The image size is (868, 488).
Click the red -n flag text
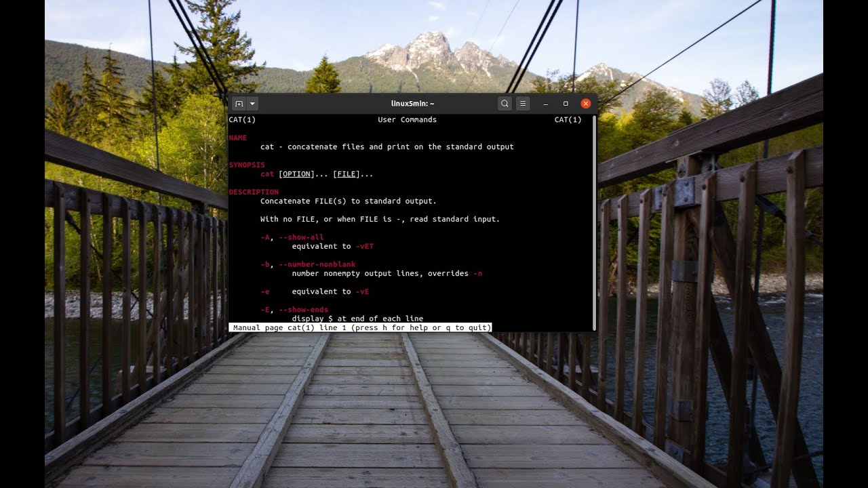pyautogui.click(x=477, y=273)
